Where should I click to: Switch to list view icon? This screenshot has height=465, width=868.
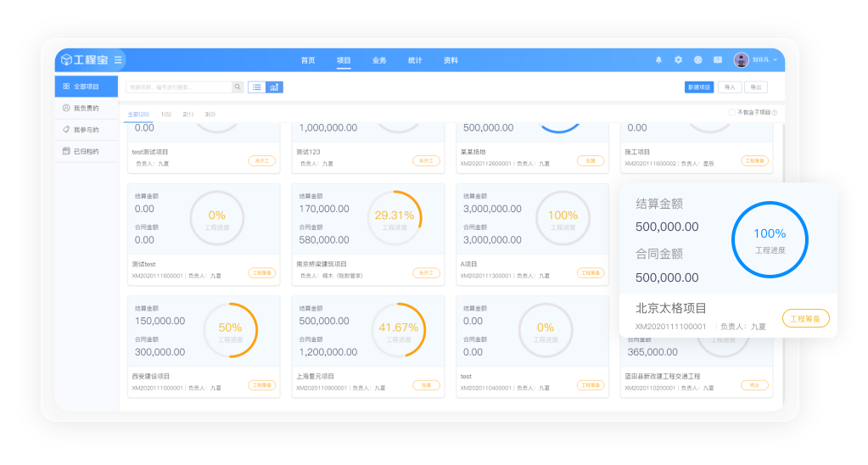click(256, 87)
